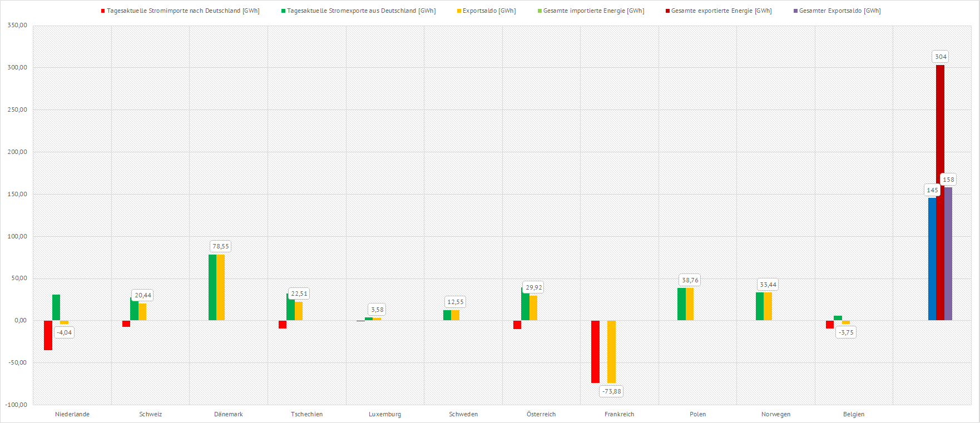
Task: Click the Niederlande axis category label
Action: click(72, 414)
